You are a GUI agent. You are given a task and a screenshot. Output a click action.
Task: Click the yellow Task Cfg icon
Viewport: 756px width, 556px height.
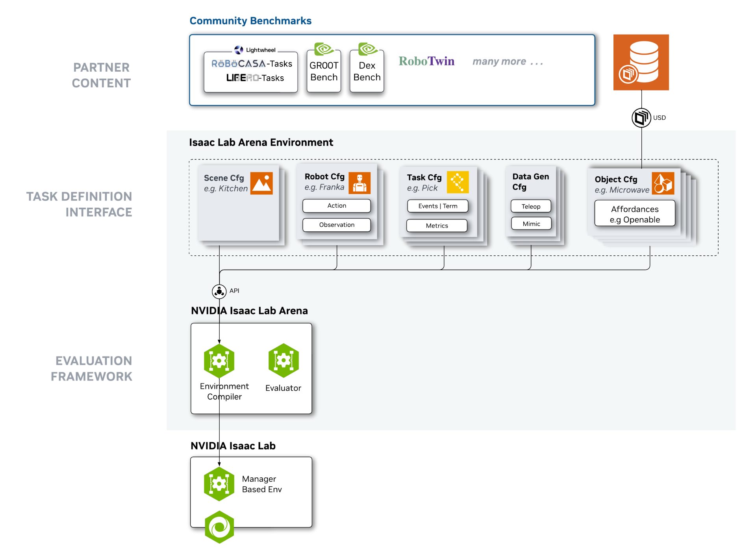(x=458, y=182)
